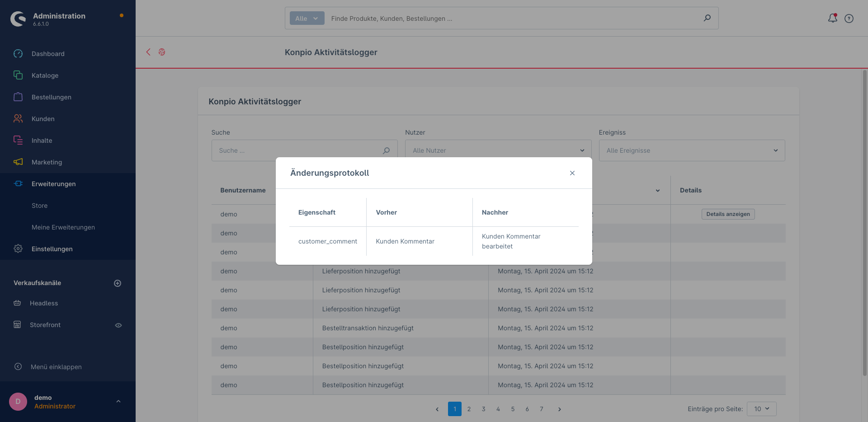The image size is (868, 422).
Task: Click the Menü einklappen arrow icon
Action: pos(18,367)
